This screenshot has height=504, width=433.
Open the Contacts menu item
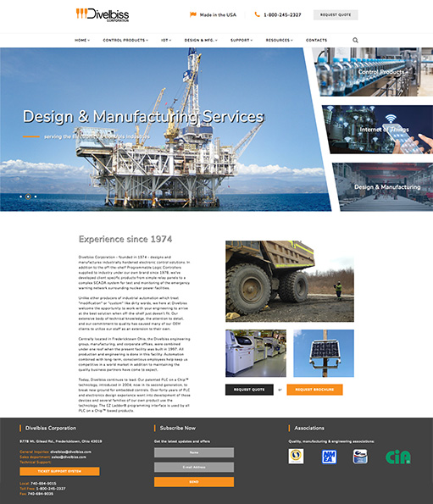316,40
